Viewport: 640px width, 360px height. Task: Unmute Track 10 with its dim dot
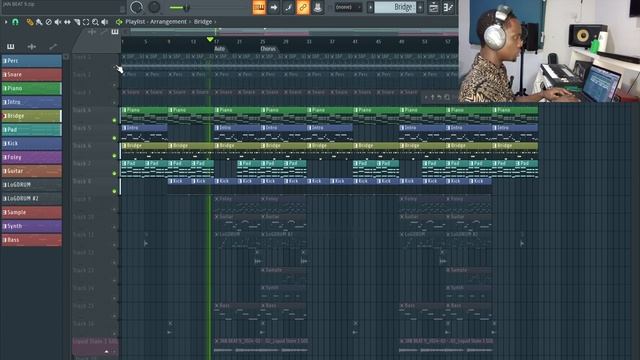point(114,227)
